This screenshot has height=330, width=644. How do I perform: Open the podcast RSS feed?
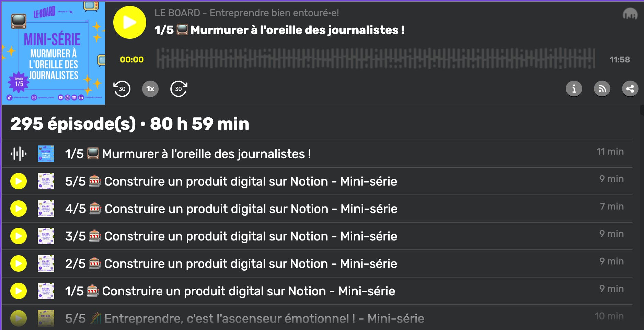(x=602, y=89)
